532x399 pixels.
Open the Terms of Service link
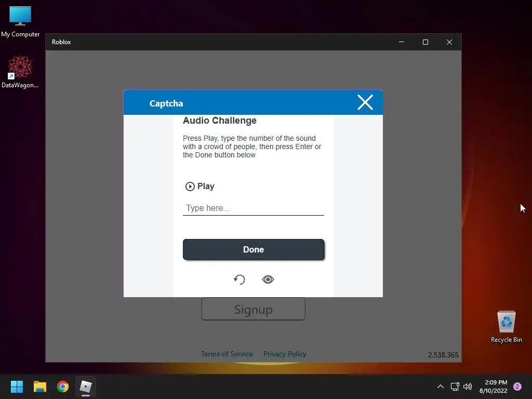coord(227,354)
